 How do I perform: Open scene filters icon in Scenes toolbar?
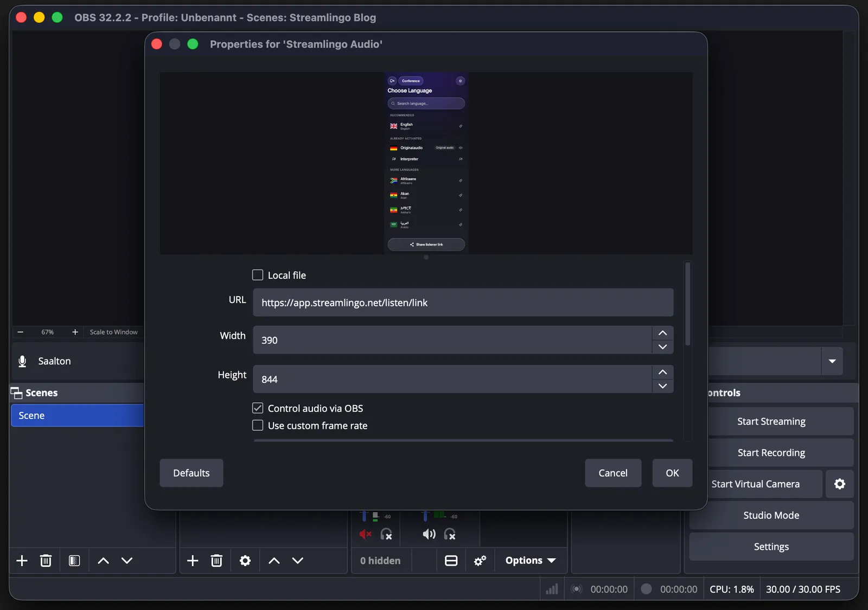click(74, 561)
